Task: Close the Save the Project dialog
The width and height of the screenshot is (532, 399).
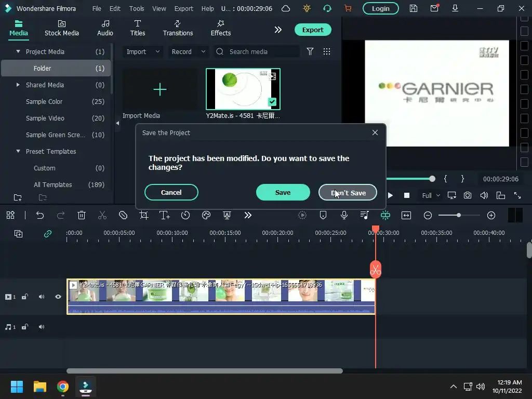Action: tap(375, 132)
